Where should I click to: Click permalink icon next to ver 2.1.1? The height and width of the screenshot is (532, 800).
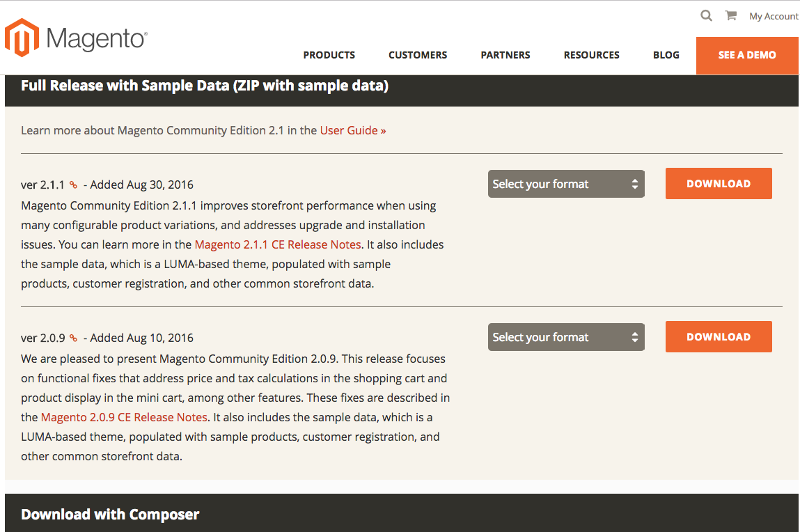[74, 185]
